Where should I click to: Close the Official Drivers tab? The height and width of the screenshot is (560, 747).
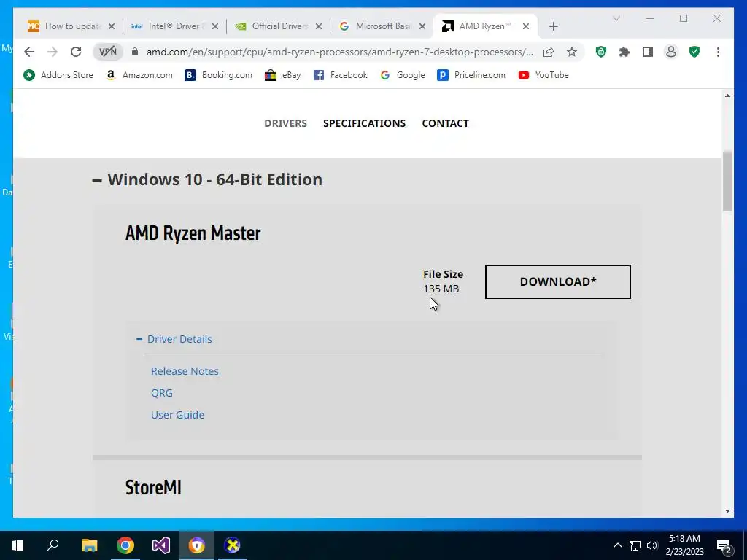click(x=319, y=26)
